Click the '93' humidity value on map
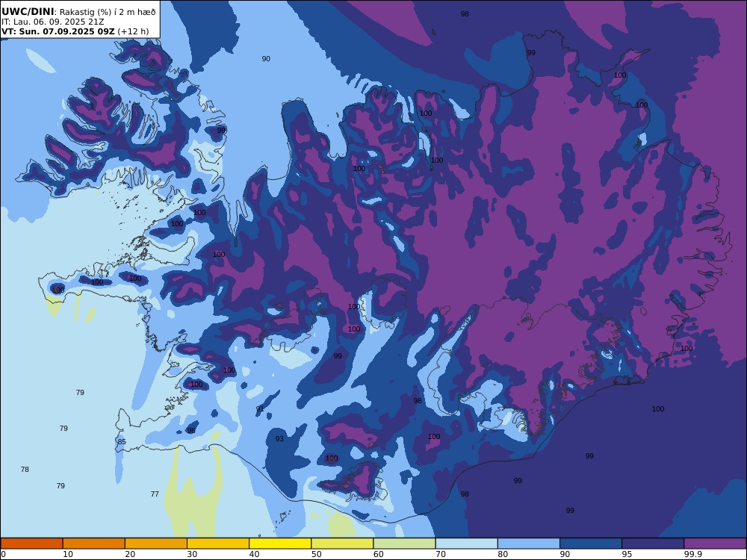This screenshot has width=747, height=560. coord(279,438)
